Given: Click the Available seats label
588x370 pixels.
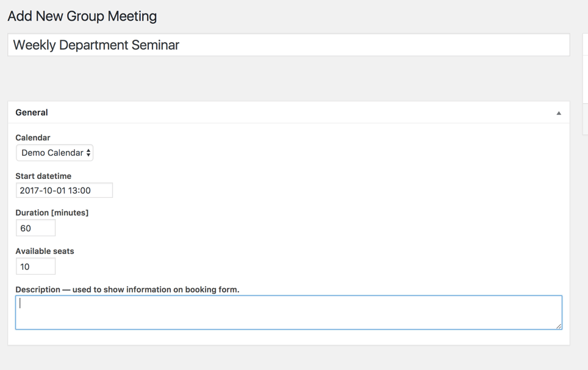Looking at the screenshot, I should tap(45, 251).
